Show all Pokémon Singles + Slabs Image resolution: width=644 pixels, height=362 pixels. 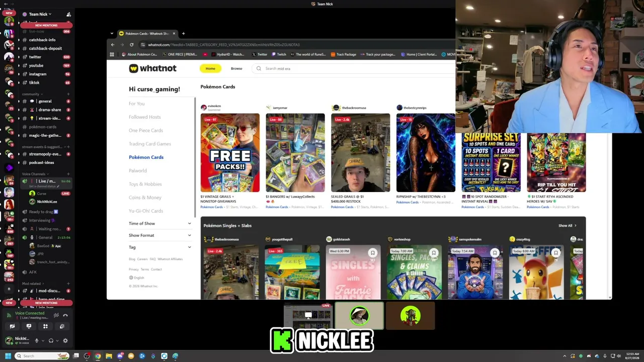[x=568, y=226]
